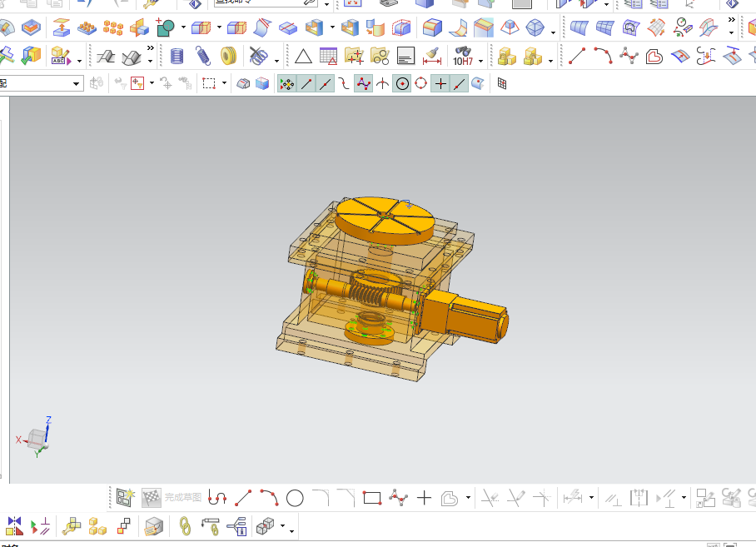Expand dropdown beside exploded view cubes icon

point(283,526)
